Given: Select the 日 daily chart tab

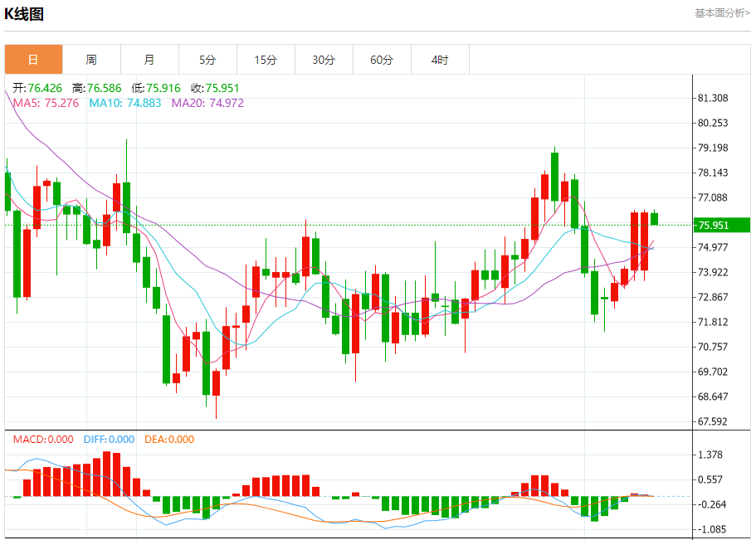Looking at the screenshot, I should pyautogui.click(x=34, y=59).
